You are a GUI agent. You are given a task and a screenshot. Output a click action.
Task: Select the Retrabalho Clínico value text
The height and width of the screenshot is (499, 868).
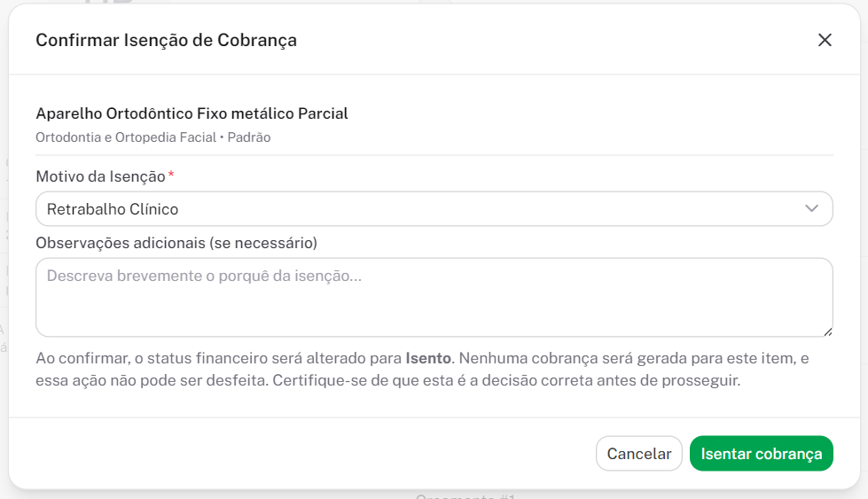coord(113,209)
